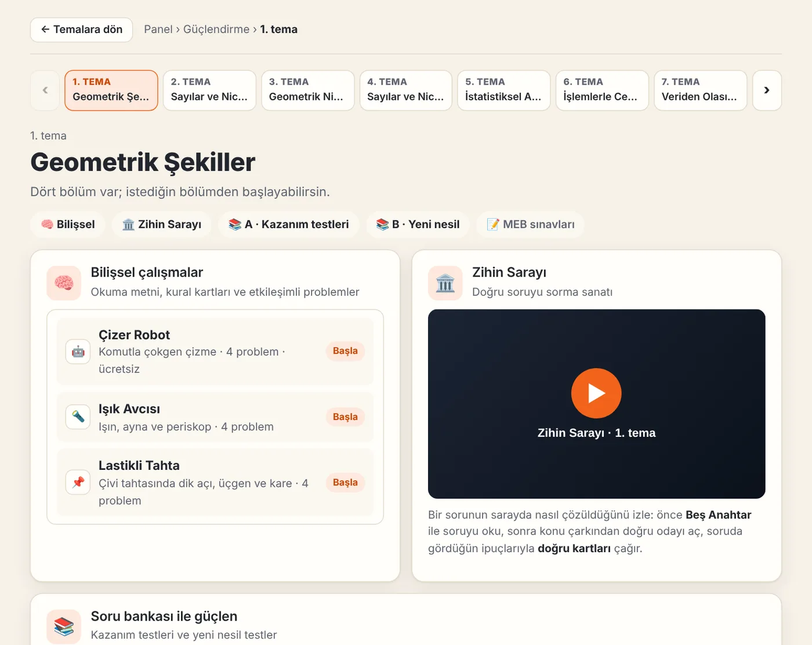Jump to the A · Kazanım testleri chip

pyautogui.click(x=289, y=224)
